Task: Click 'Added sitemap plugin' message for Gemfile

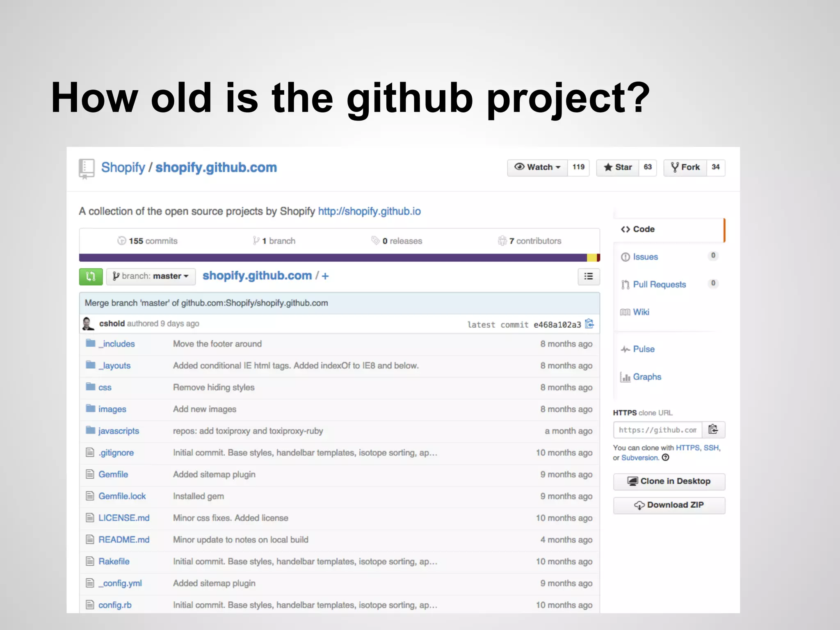Action: pos(214,474)
